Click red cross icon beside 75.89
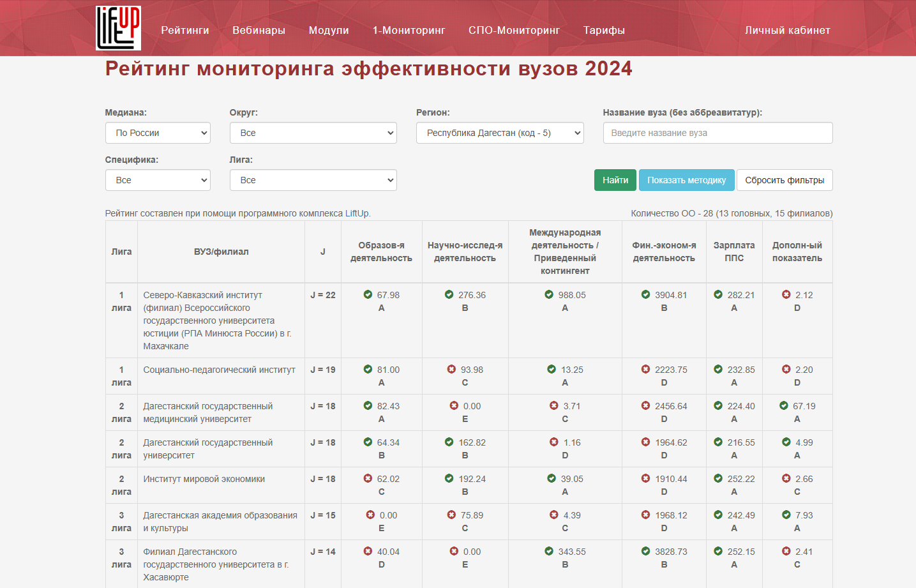Viewport: 916px width, 588px height. point(452,515)
